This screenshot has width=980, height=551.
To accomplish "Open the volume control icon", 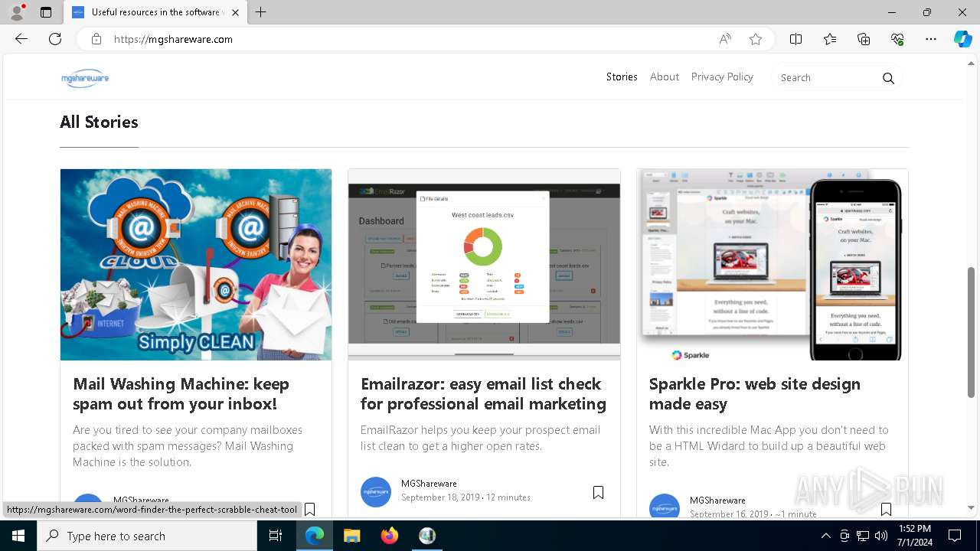I will point(881,536).
